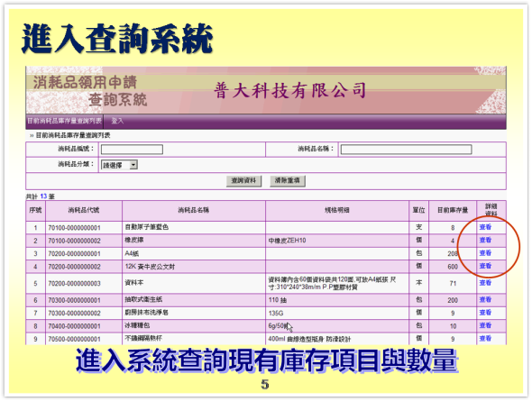Image resolution: width=532 pixels, height=401 pixels.
Task: Open 查看 link for 資料本 row
Action: tap(485, 283)
